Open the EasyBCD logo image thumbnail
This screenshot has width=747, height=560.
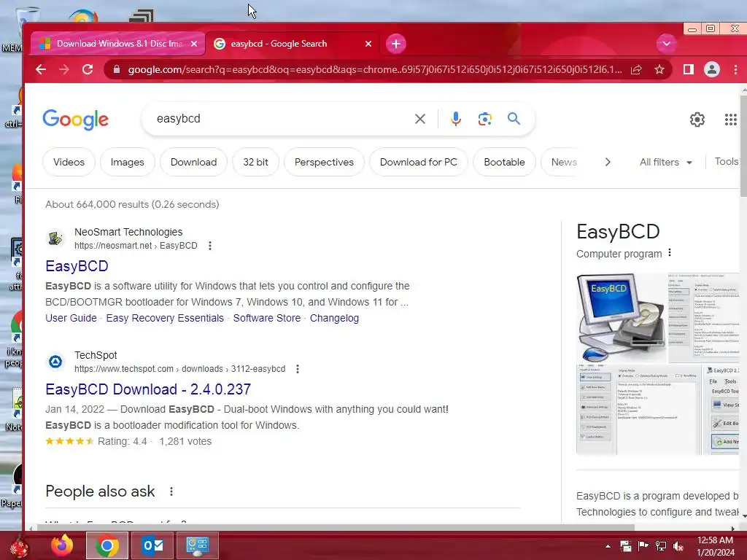(x=622, y=318)
